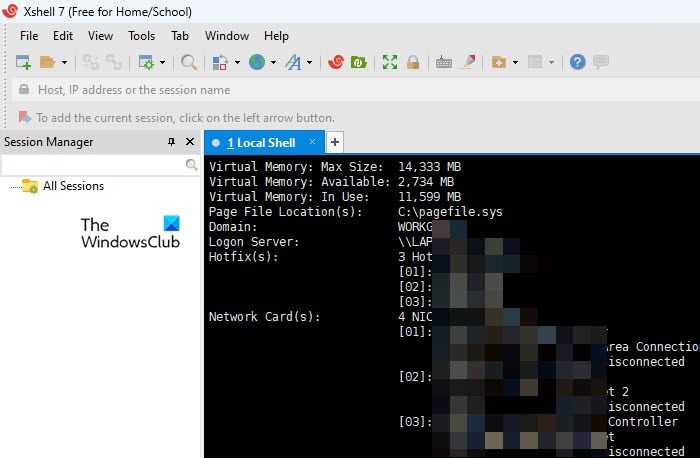The height and width of the screenshot is (458, 700).
Task: Click the color scheme icon
Action: click(x=220, y=62)
